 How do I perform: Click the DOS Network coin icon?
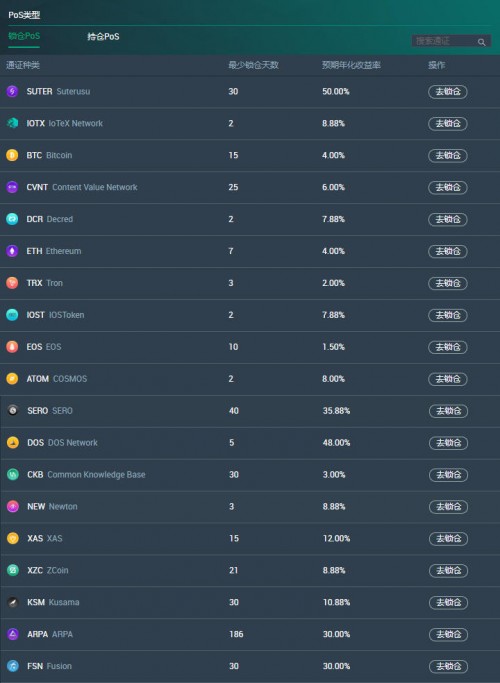tap(13, 443)
